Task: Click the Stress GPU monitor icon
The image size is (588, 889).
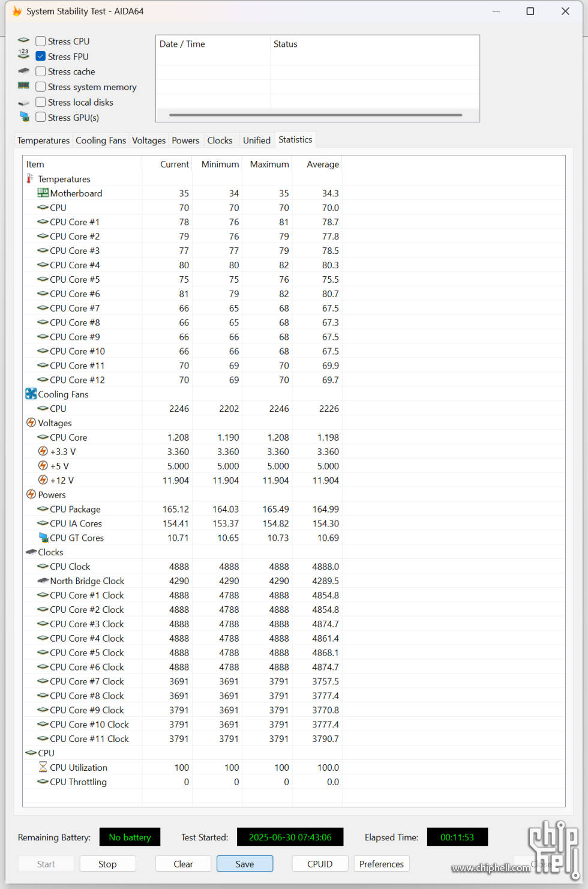Action: [24, 116]
